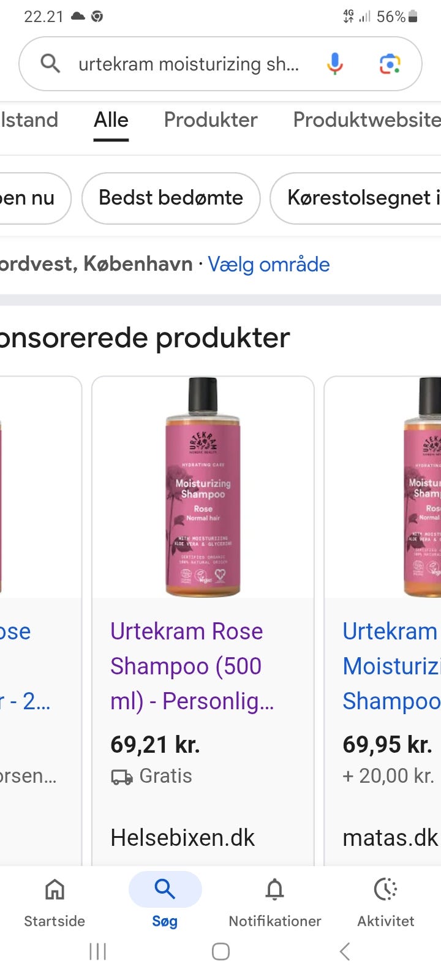
Task: Tap Android back navigation arrow
Action: (345, 951)
